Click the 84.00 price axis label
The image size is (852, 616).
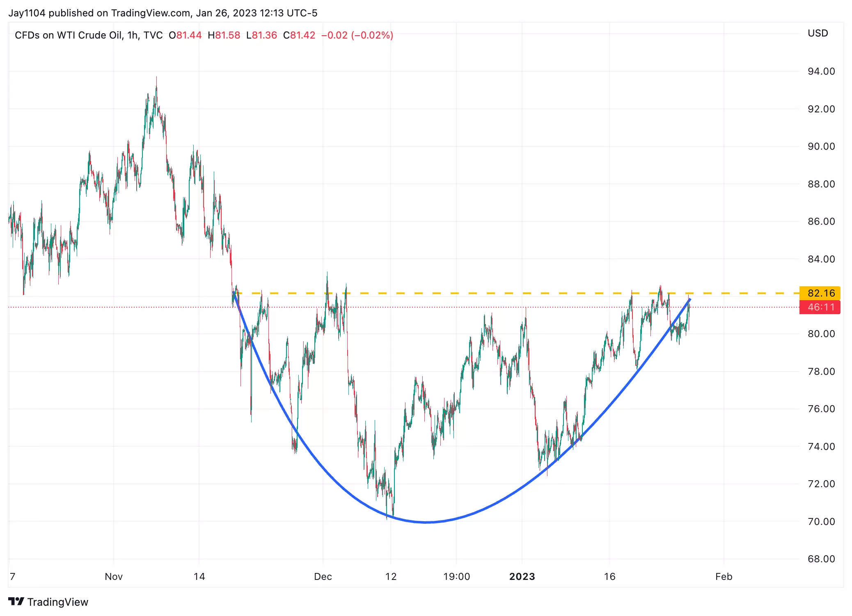pos(821,259)
